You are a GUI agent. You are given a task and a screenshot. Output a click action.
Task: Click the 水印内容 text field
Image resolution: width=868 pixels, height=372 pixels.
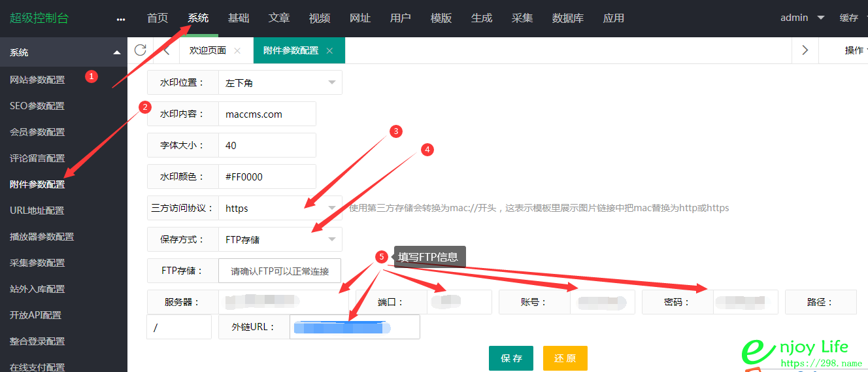(x=267, y=114)
